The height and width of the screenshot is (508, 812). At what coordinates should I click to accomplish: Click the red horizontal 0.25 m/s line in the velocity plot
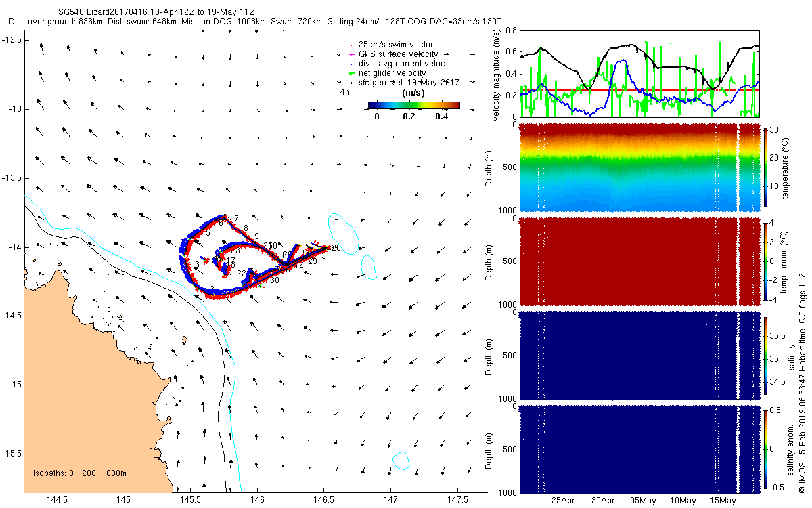tap(639, 89)
